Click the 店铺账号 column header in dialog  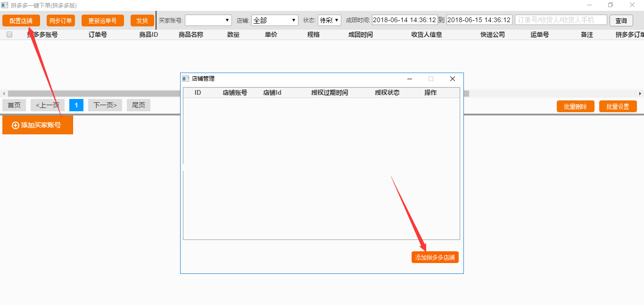(x=235, y=93)
